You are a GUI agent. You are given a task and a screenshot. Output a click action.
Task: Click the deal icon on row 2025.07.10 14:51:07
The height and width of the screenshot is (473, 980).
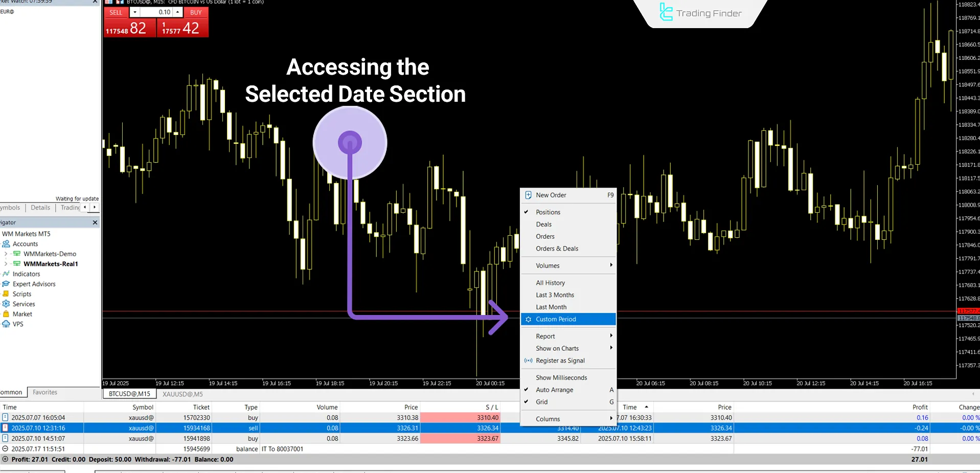5,438
